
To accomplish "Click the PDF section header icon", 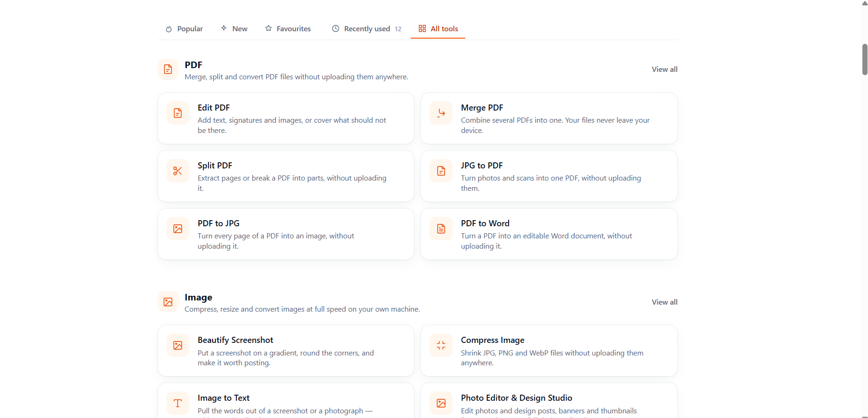I will coord(168,70).
